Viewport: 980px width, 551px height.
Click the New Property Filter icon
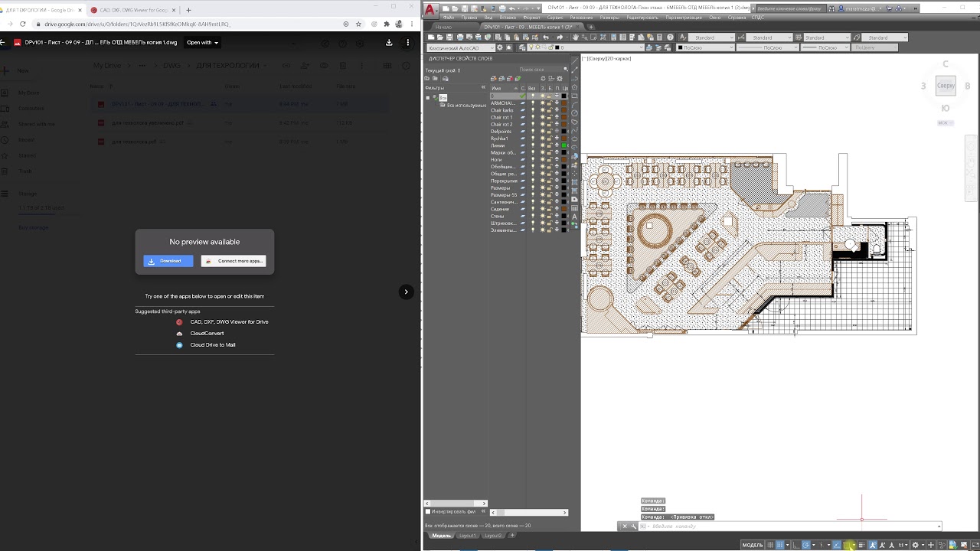tap(428, 79)
